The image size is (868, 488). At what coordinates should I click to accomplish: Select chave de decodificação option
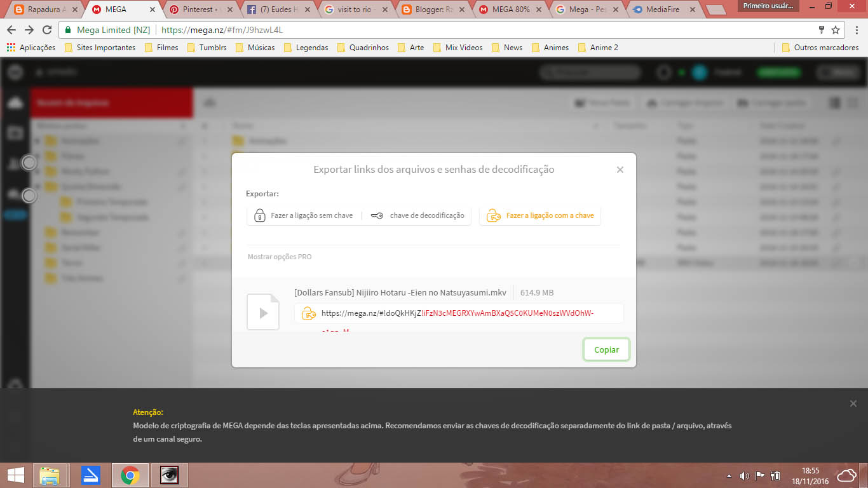tap(417, 215)
